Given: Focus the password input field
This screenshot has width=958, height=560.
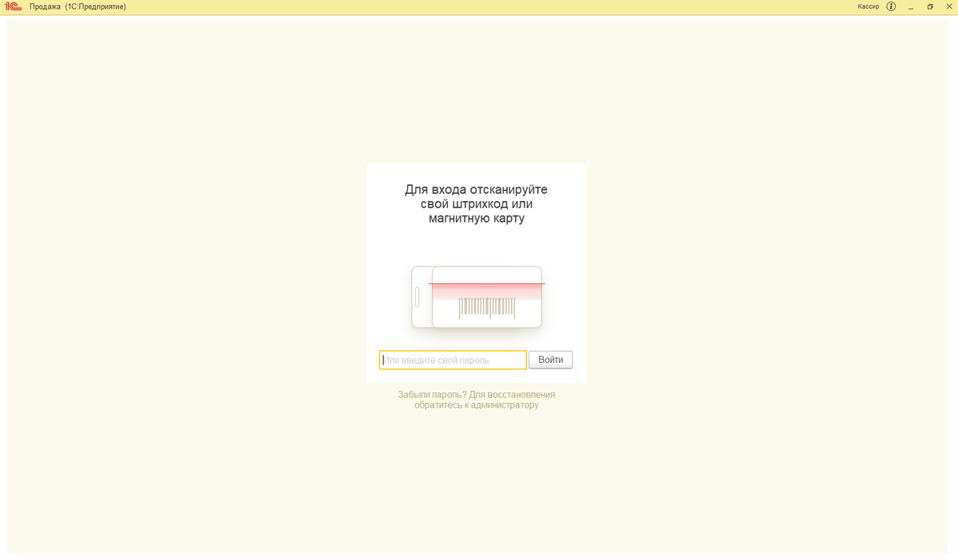Looking at the screenshot, I should 453,360.
